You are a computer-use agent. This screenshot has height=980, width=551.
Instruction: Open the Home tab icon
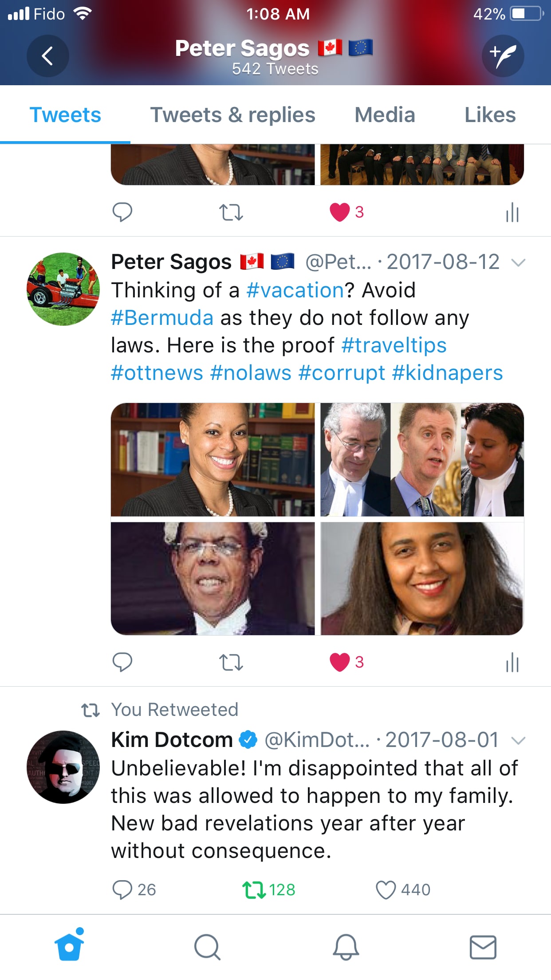[69, 945]
